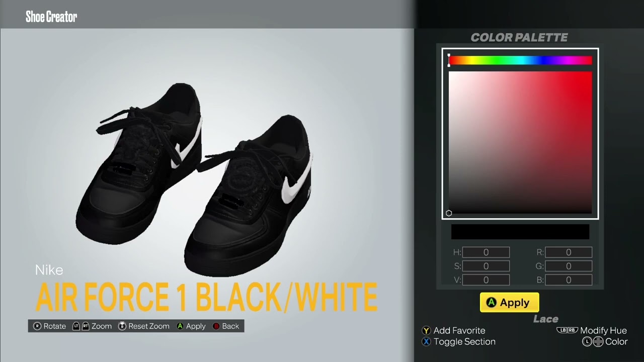
Task: Click the RT trigger icon beside Zoom
Action: [x=86, y=326]
